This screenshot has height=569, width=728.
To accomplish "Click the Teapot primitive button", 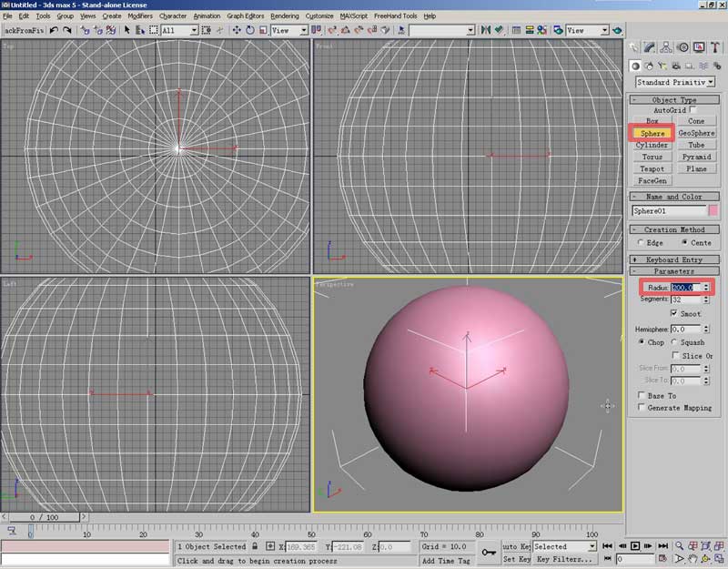I will click(x=652, y=168).
